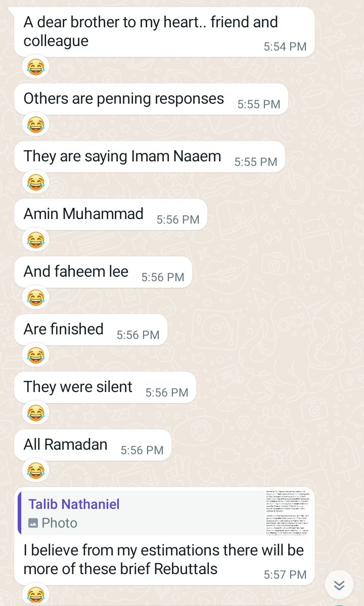Viewport: 364px width, 606px height.
Task: Tap the reaction under the "brief Rebuttals" message
Action: [35, 594]
